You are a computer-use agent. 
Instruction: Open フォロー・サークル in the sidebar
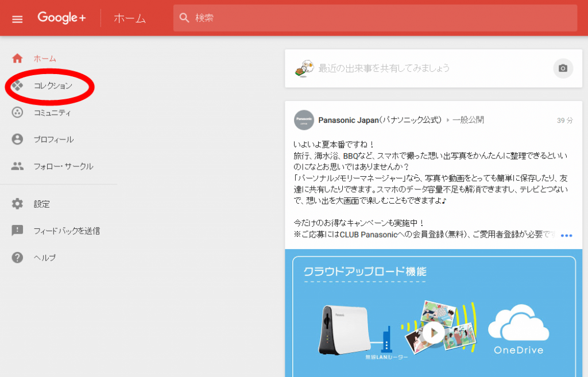click(x=63, y=166)
